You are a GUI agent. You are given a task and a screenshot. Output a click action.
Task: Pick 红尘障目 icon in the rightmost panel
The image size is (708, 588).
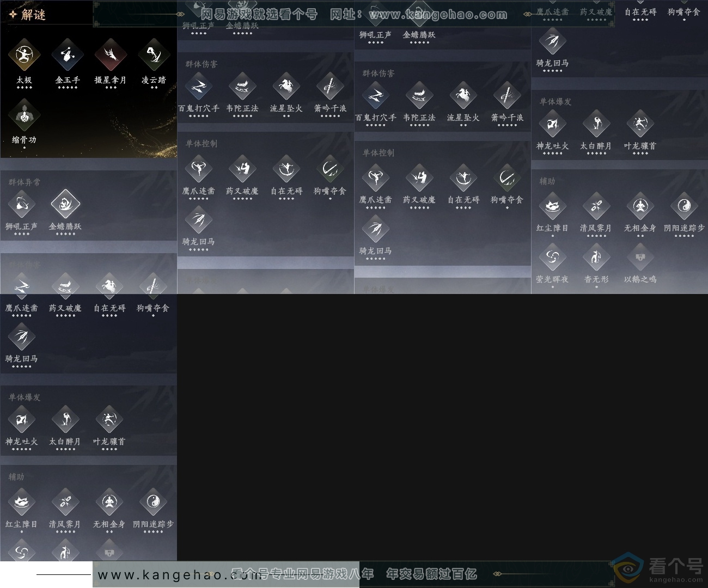[x=552, y=206]
